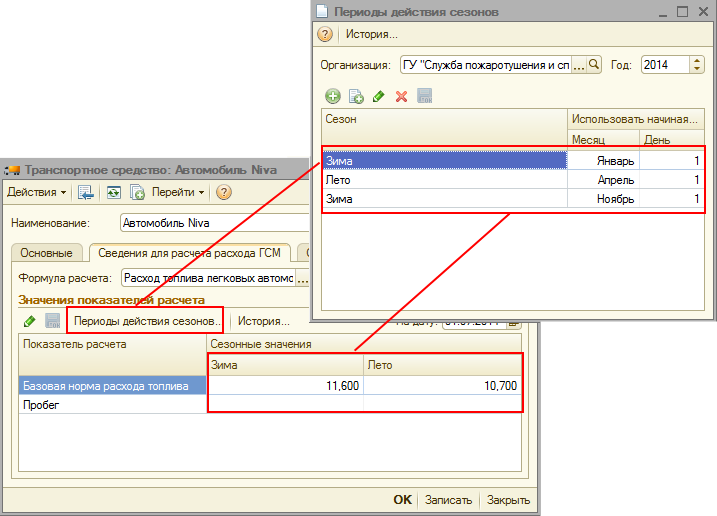Click the refresh icon in vehicle toolbar

[114, 192]
